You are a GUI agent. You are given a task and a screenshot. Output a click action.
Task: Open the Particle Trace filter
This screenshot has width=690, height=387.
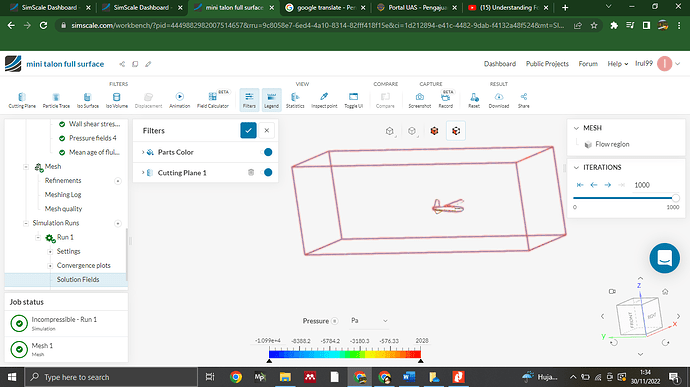[56, 100]
